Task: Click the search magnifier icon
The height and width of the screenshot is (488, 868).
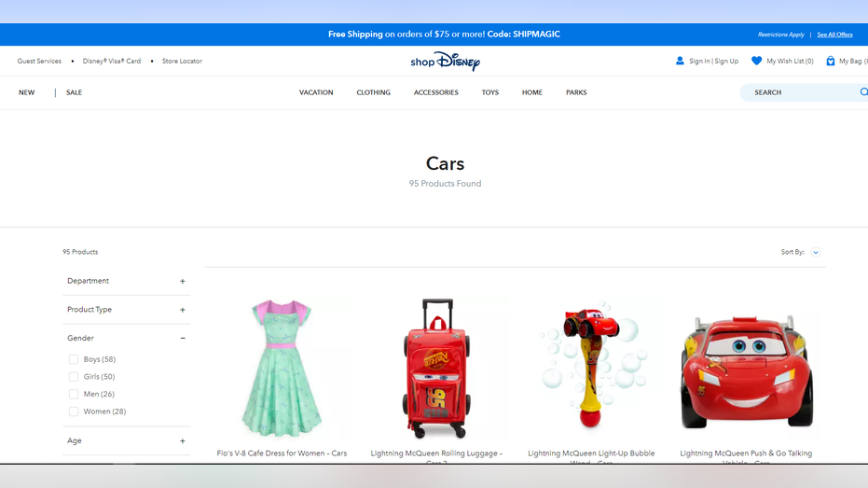Action: coord(863,92)
